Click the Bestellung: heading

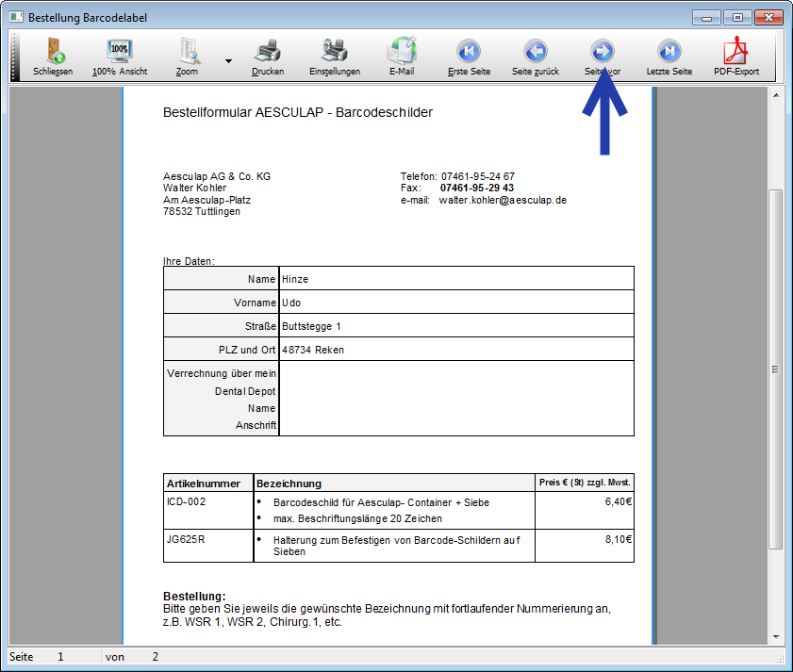194,597
